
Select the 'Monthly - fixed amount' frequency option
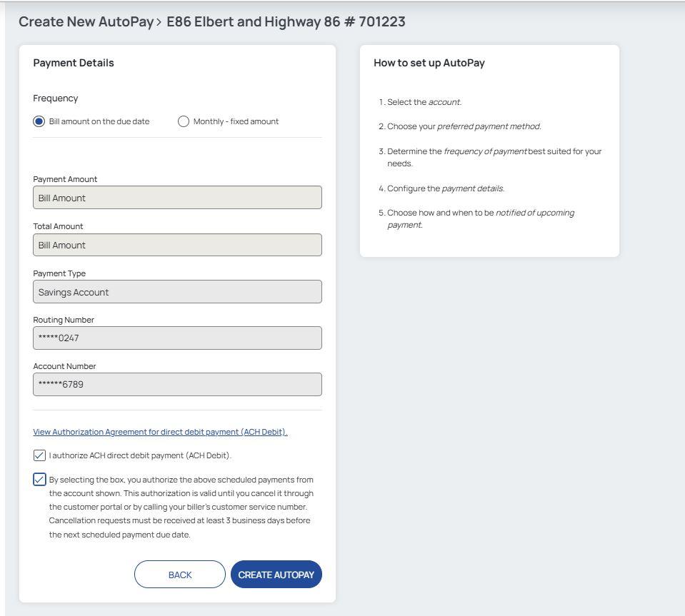click(x=184, y=121)
